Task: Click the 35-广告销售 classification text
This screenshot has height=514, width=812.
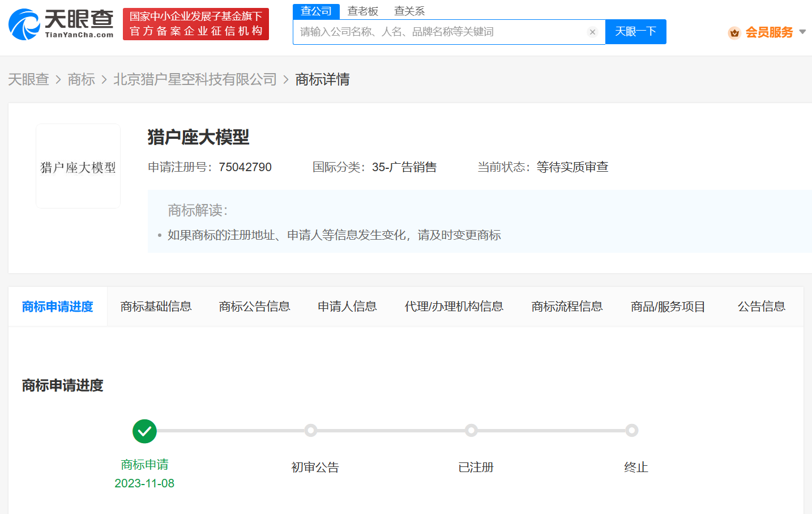Action: tap(404, 167)
